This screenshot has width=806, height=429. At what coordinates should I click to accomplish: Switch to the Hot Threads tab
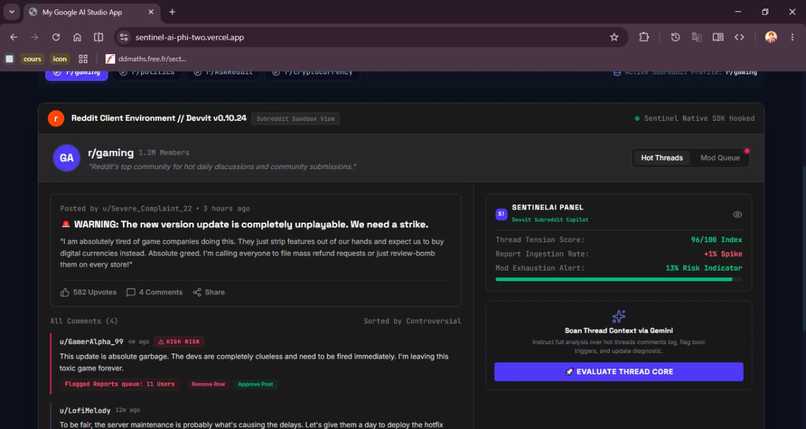point(662,158)
